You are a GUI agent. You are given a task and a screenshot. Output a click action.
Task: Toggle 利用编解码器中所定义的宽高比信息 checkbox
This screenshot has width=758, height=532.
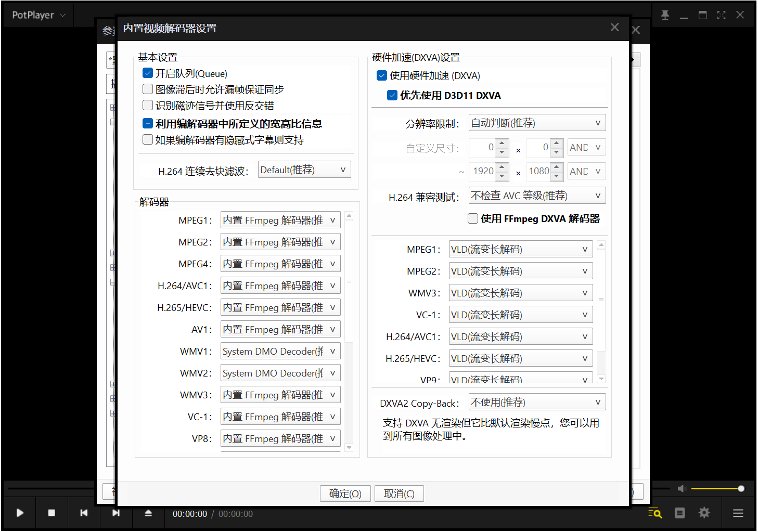click(x=148, y=124)
